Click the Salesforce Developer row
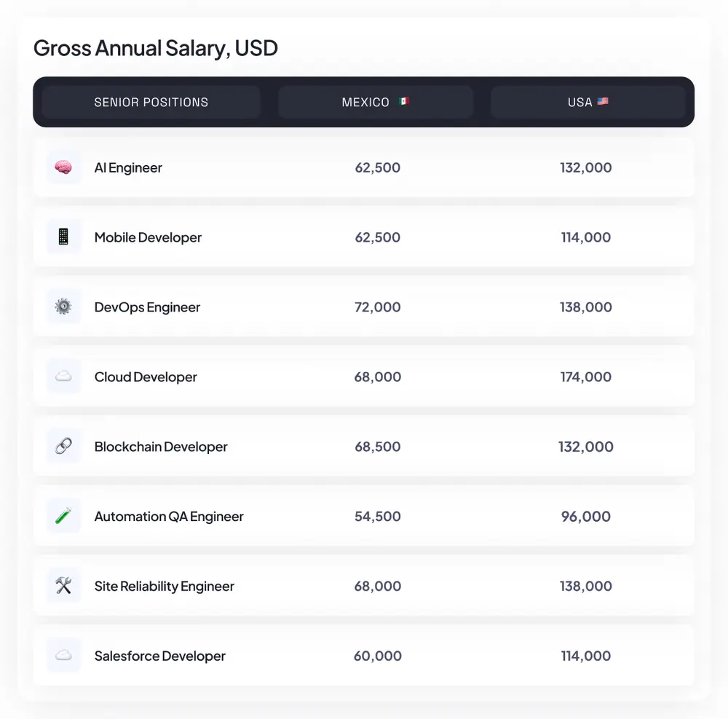This screenshot has width=728, height=719. pos(364,656)
